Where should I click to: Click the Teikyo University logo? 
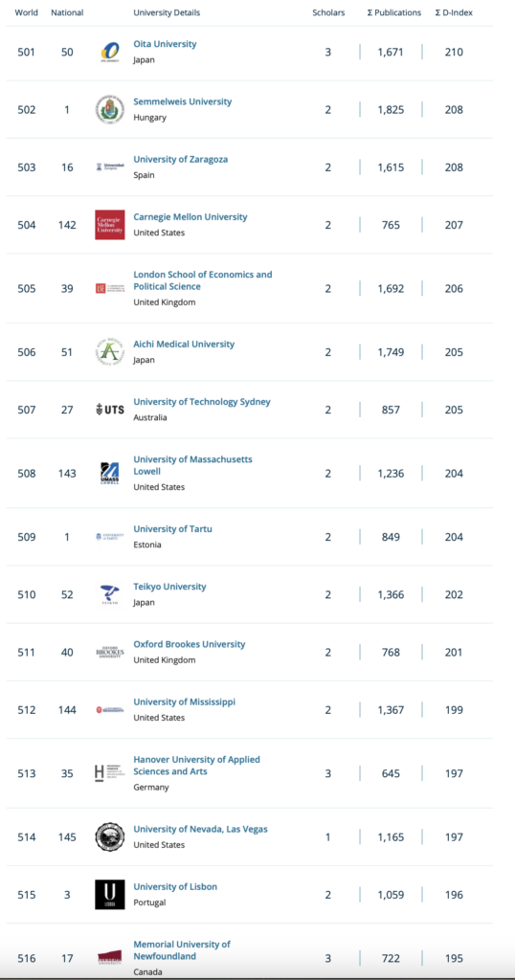pos(109,594)
